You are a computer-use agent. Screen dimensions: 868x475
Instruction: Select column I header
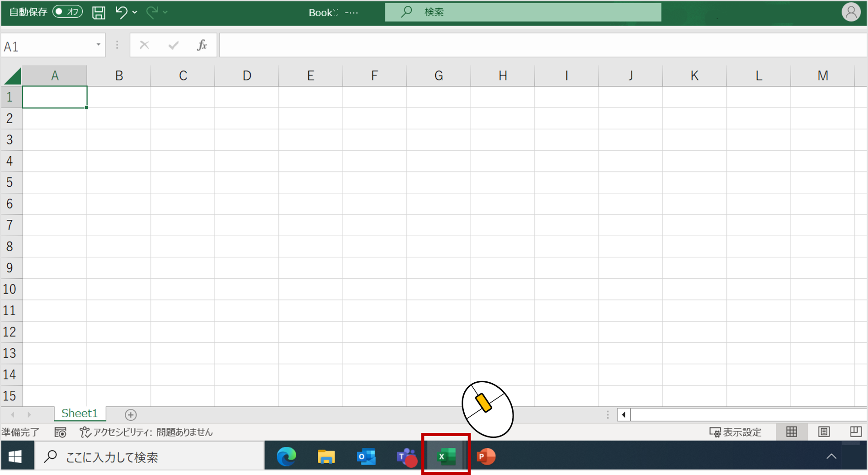click(x=566, y=76)
